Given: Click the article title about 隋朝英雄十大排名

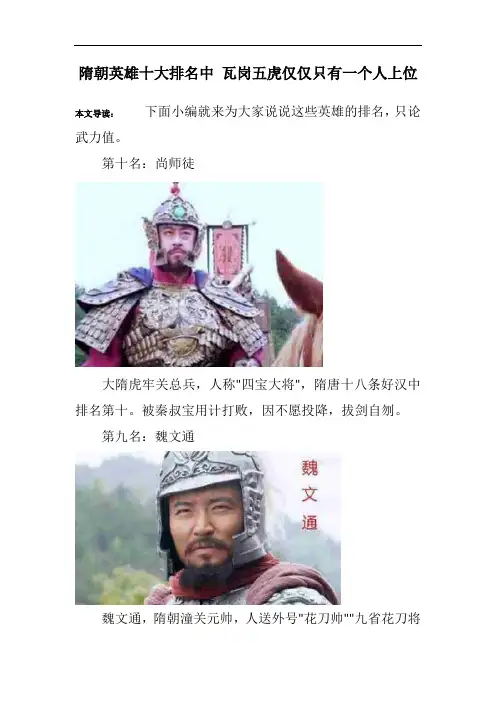Looking at the screenshot, I should [x=248, y=73].
